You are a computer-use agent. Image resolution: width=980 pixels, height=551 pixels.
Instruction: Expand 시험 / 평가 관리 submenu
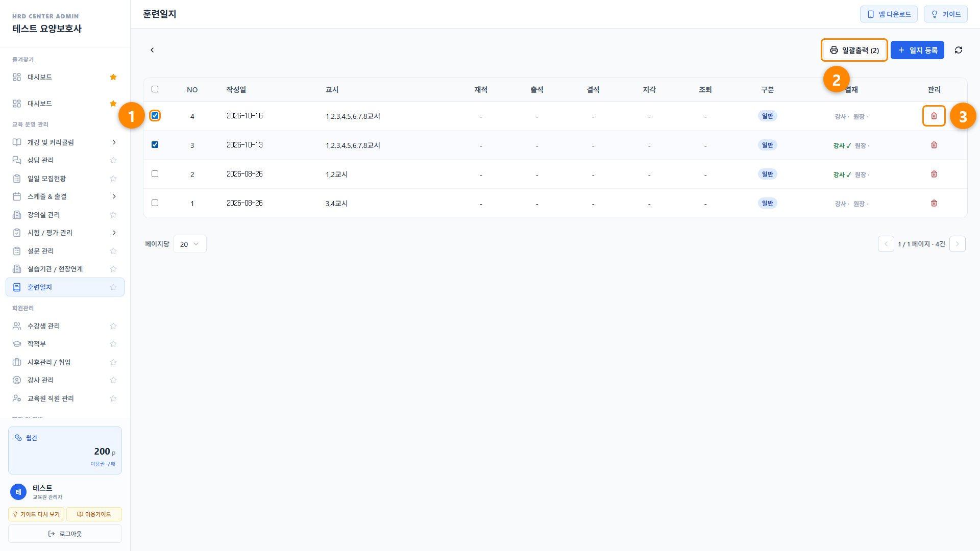65,233
